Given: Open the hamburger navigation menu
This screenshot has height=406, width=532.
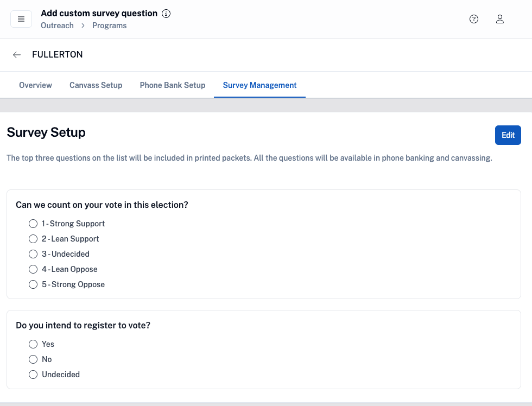Looking at the screenshot, I should click(21, 19).
